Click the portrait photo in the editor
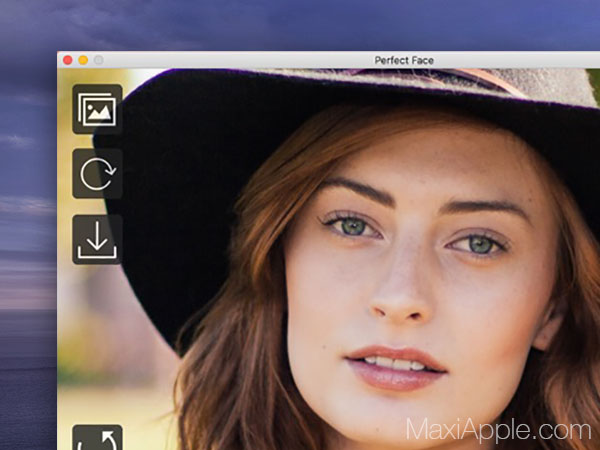Screen dimensions: 600x450 (x=328, y=259)
